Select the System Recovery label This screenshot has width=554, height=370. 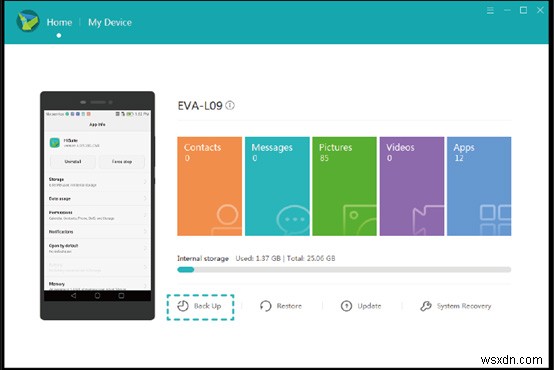tap(464, 306)
